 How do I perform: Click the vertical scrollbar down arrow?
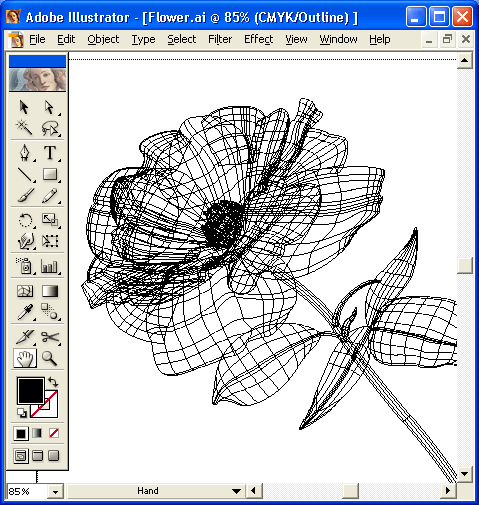pos(465,474)
